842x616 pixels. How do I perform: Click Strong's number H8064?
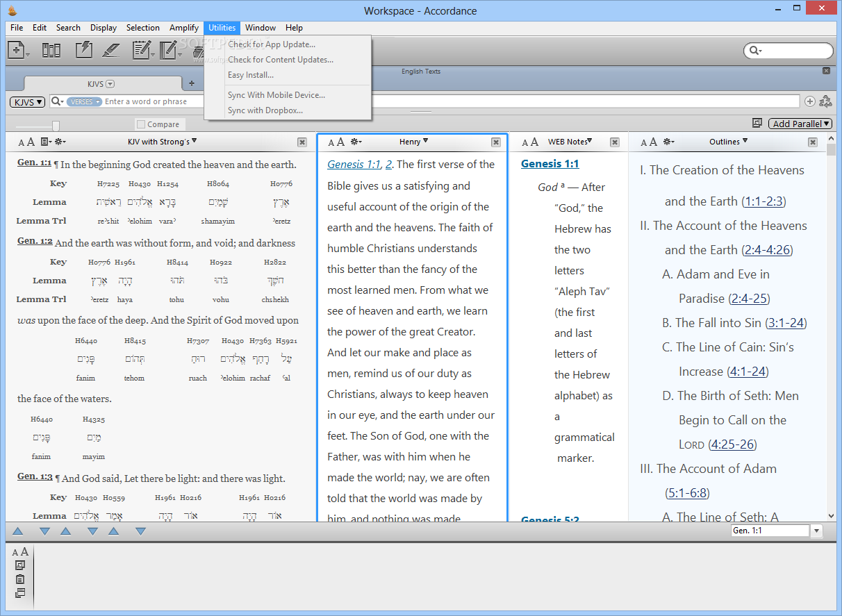(217, 184)
